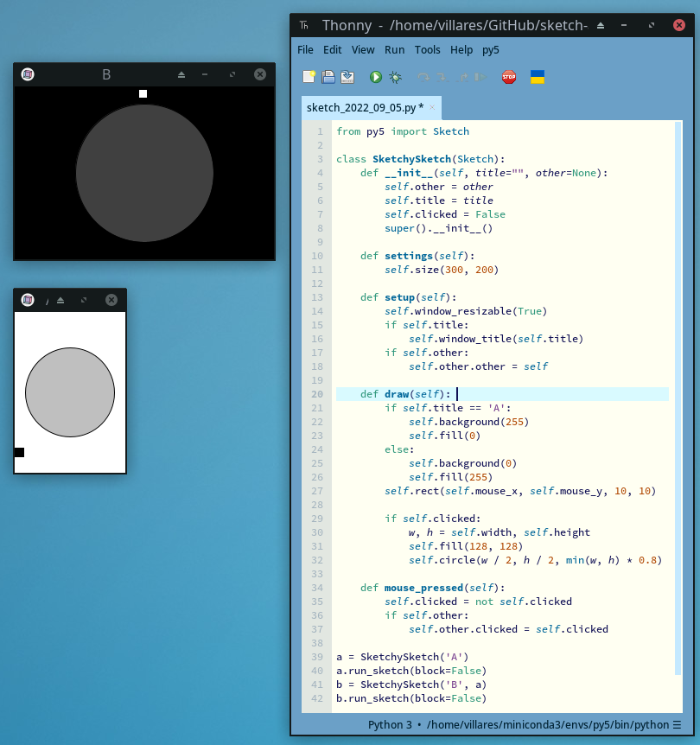Open the Tools menu
The height and width of the screenshot is (745, 700).
427,50
